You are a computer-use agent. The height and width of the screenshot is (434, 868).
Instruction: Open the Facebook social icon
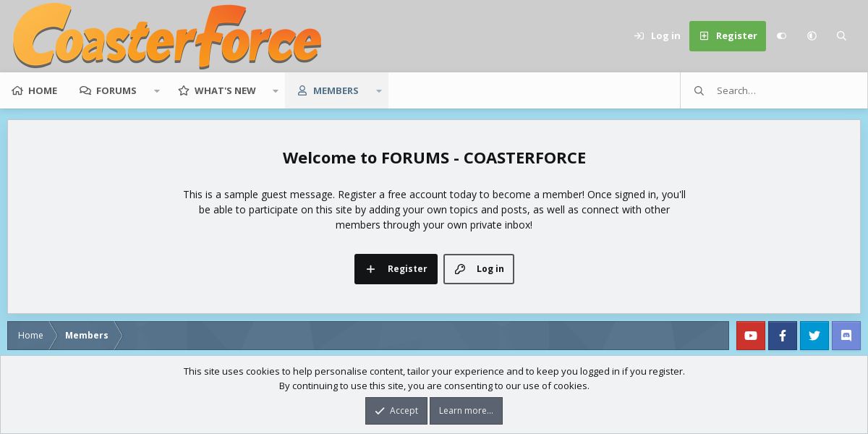click(783, 336)
